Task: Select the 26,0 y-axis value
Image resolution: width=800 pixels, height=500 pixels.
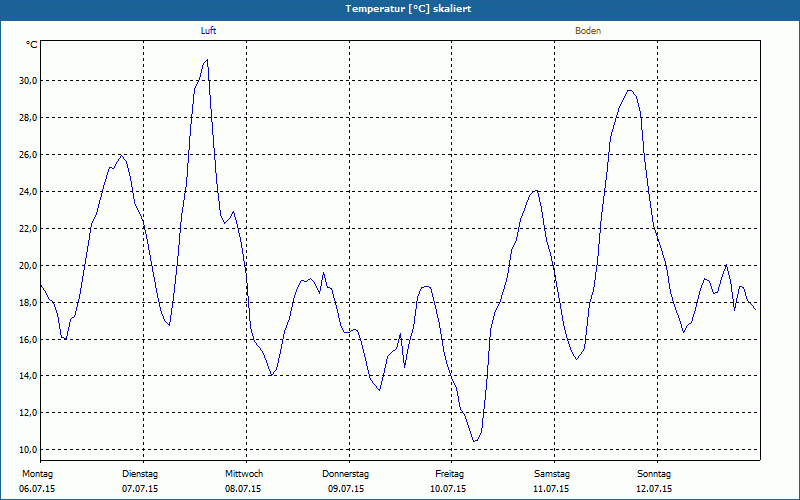Action: 28,155
